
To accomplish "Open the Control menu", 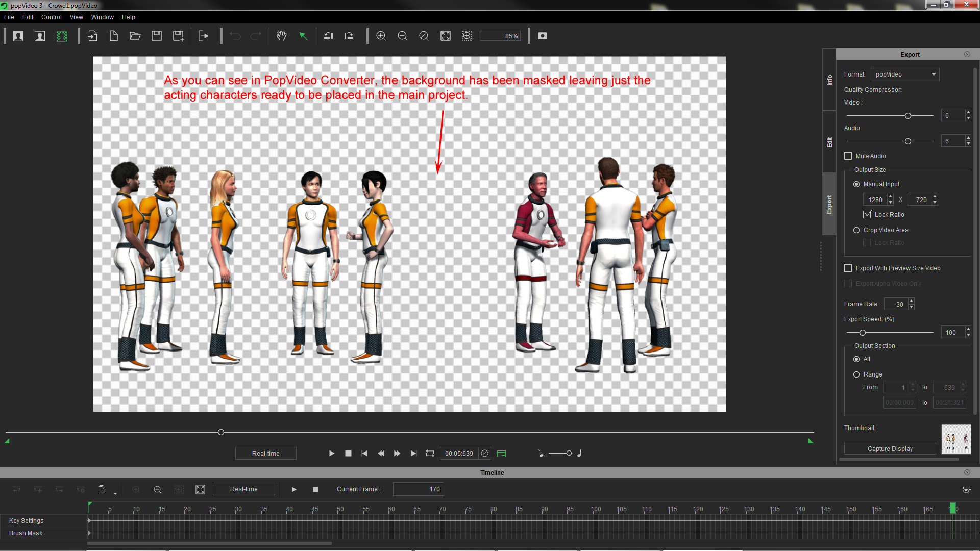I will tap(51, 17).
